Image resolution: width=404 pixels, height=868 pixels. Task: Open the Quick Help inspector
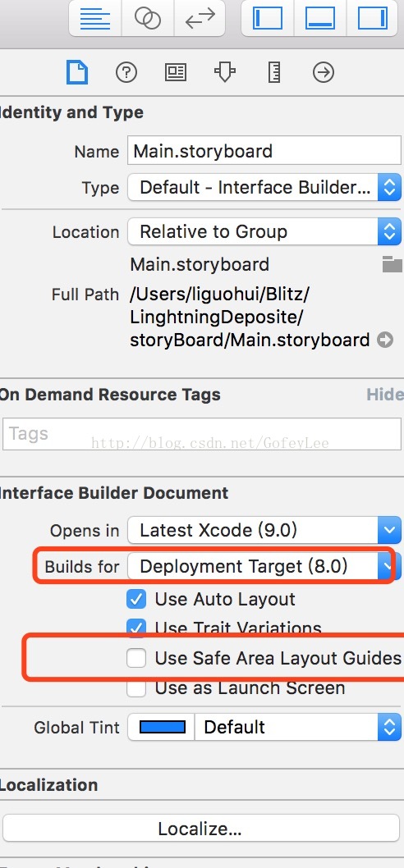pos(126,72)
